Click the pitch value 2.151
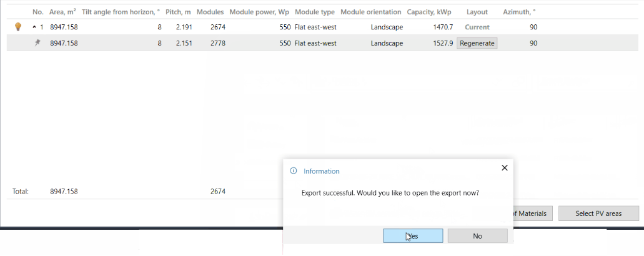The image size is (644, 256). point(184,43)
